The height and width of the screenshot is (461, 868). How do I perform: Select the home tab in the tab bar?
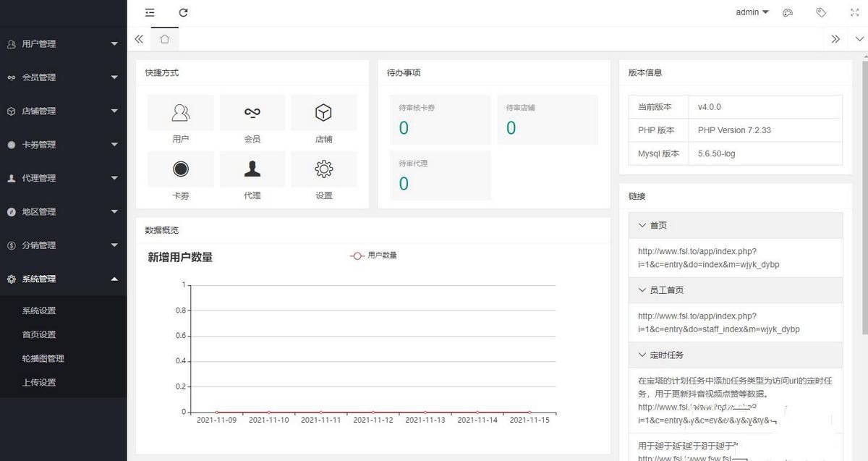164,39
